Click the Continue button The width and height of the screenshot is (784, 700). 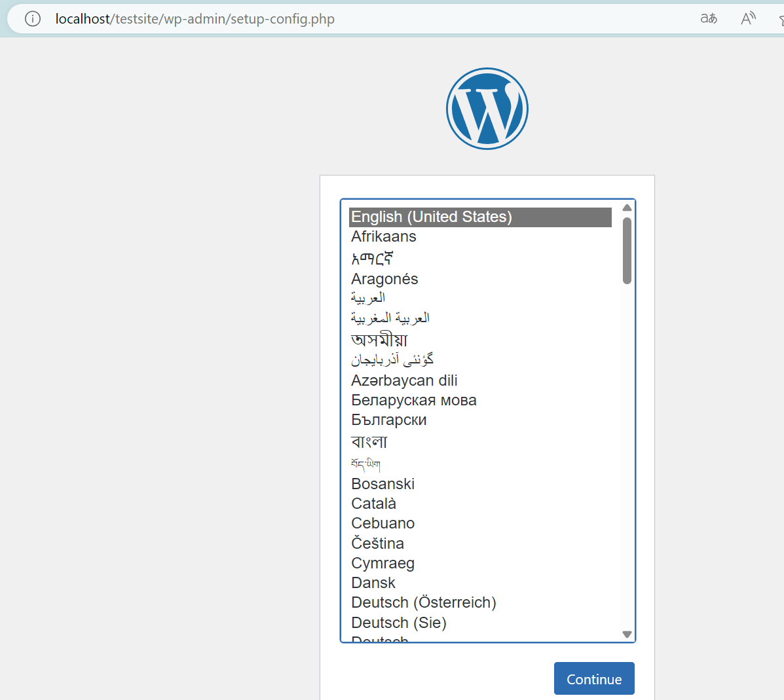pyautogui.click(x=594, y=678)
